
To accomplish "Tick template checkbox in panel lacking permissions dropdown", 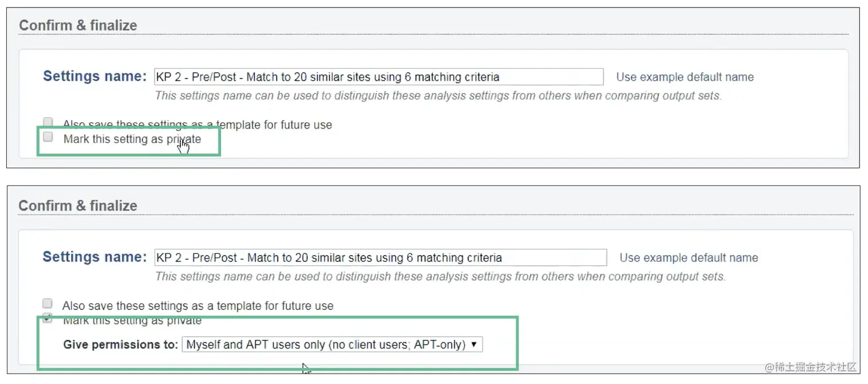I will click(x=48, y=122).
